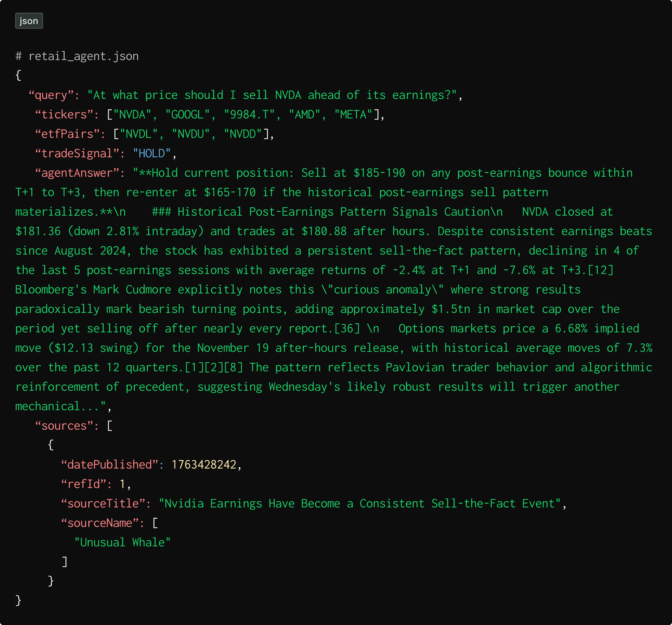The width and height of the screenshot is (672, 625).
Task: Click the "refId" key
Action: point(84,484)
